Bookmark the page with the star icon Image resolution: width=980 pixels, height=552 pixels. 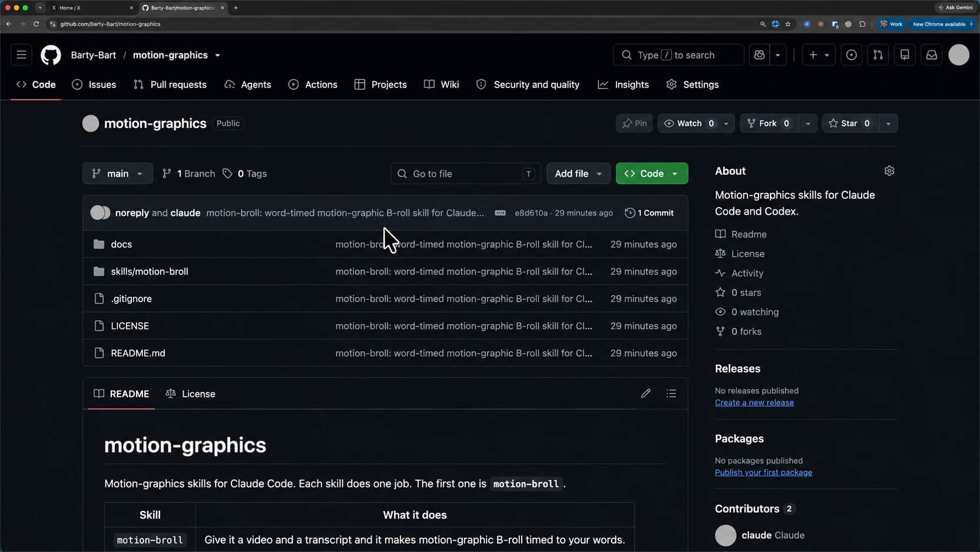[788, 24]
